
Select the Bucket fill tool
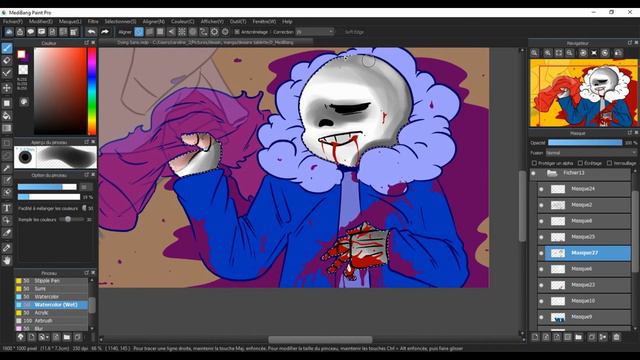7,116
